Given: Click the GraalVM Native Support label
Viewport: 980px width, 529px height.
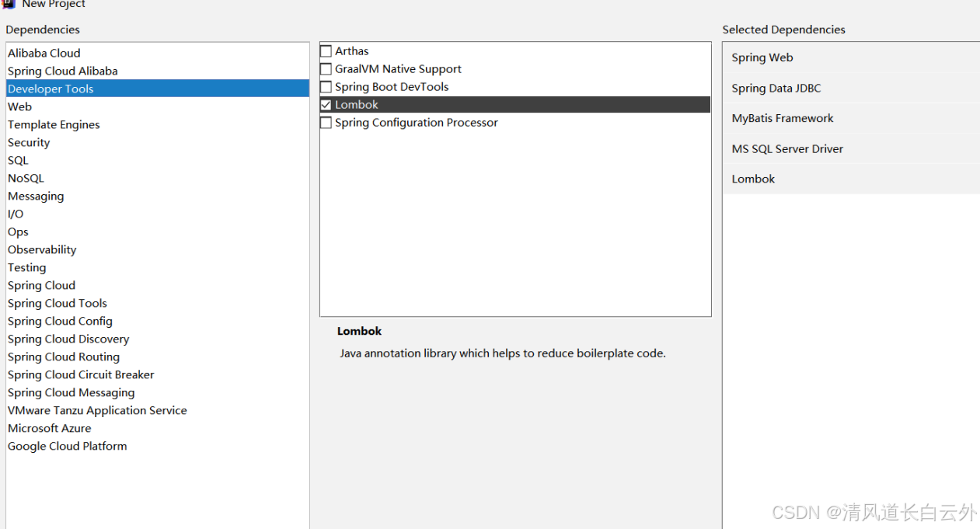Looking at the screenshot, I should 398,69.
